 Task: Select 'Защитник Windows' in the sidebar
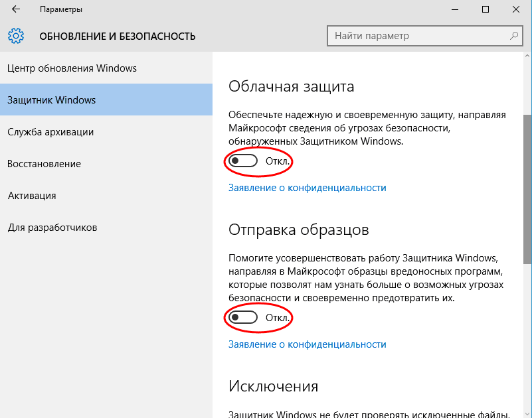(52, 100)
